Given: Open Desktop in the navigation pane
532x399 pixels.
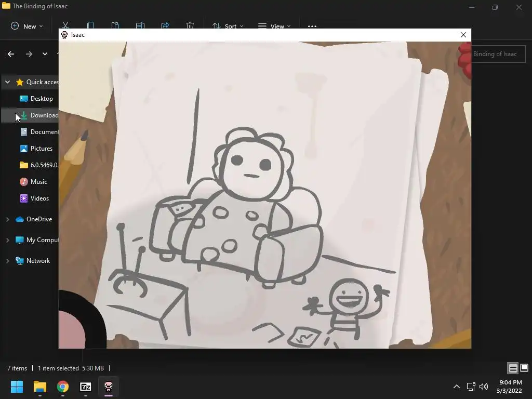Looking at the screenshot, I should 36,99.
